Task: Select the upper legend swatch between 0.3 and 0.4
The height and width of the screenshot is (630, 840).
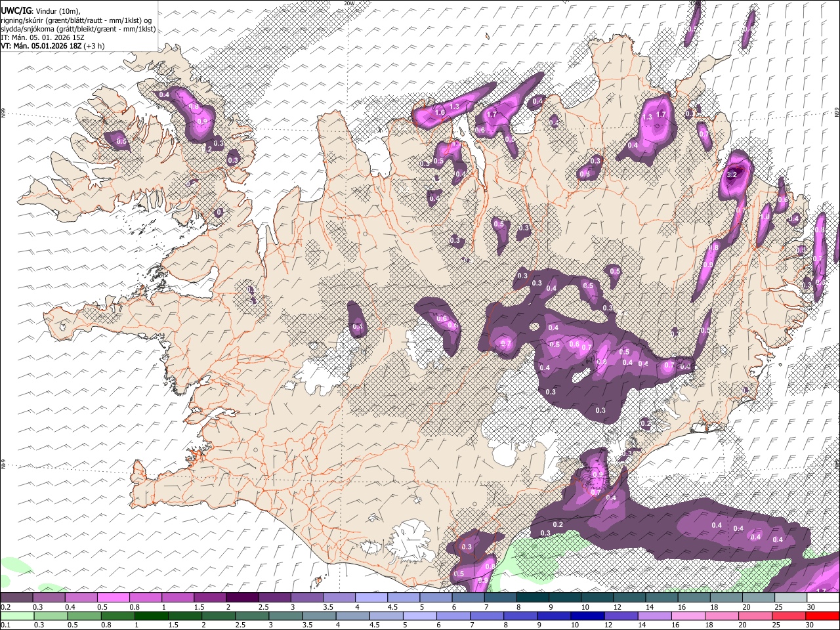Action: (x=49, y=597)
